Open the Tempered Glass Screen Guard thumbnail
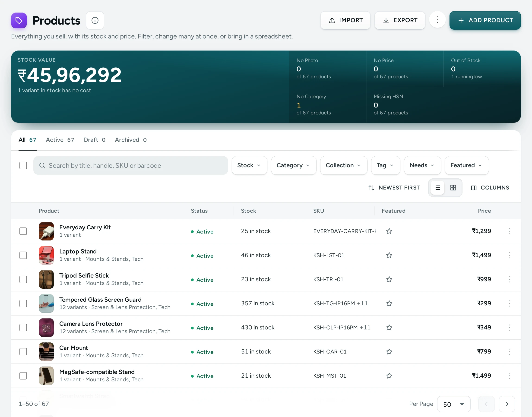This screenshot has width=532, height=417. coord(46,303)
